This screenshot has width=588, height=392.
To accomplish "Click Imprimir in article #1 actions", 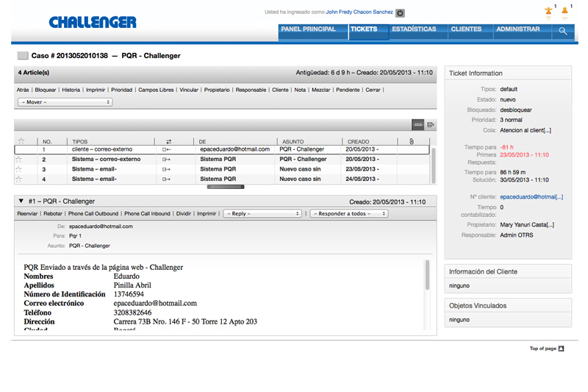I will [207, 213].
